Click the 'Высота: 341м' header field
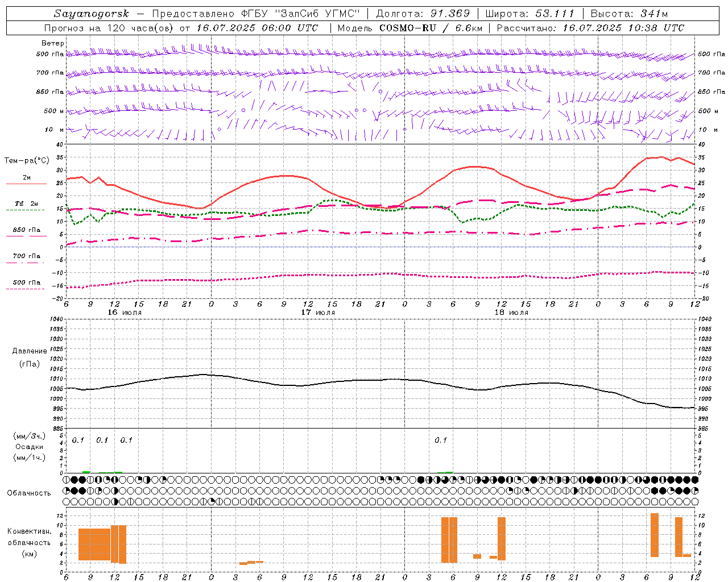This screenshot has height=582, width=728. pyautogui.click(x=629, y=14)
